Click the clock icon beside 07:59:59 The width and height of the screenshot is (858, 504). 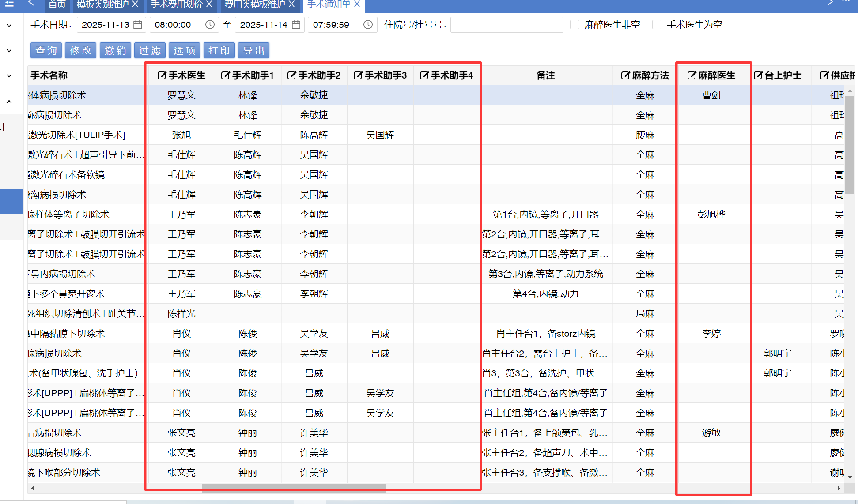[368, 25]
